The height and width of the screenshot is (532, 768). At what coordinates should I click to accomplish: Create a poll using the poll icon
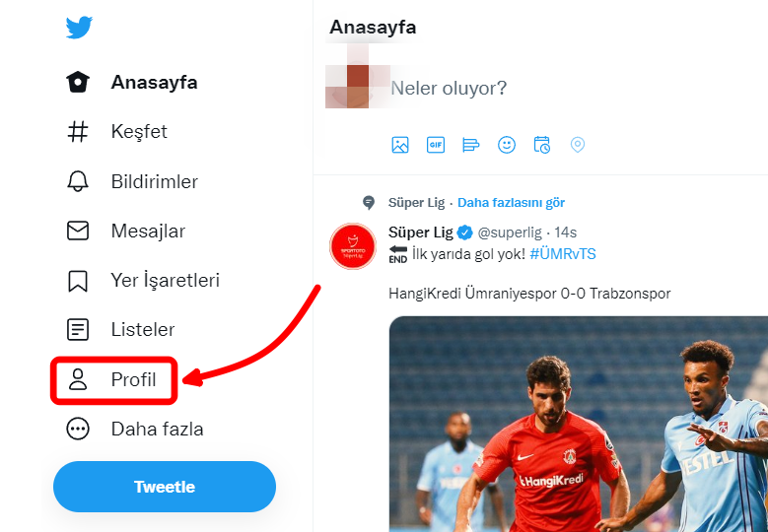click(x=470, y=145)
